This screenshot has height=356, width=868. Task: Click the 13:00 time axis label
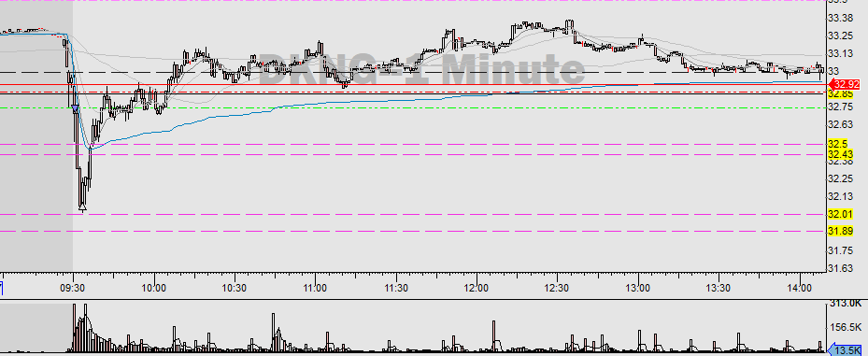coord(638,289)
